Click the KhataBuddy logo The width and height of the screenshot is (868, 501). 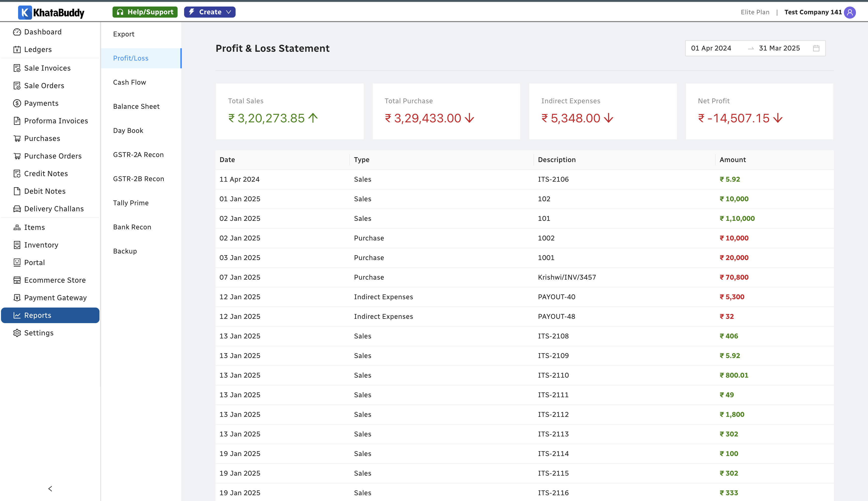[51, 12]
